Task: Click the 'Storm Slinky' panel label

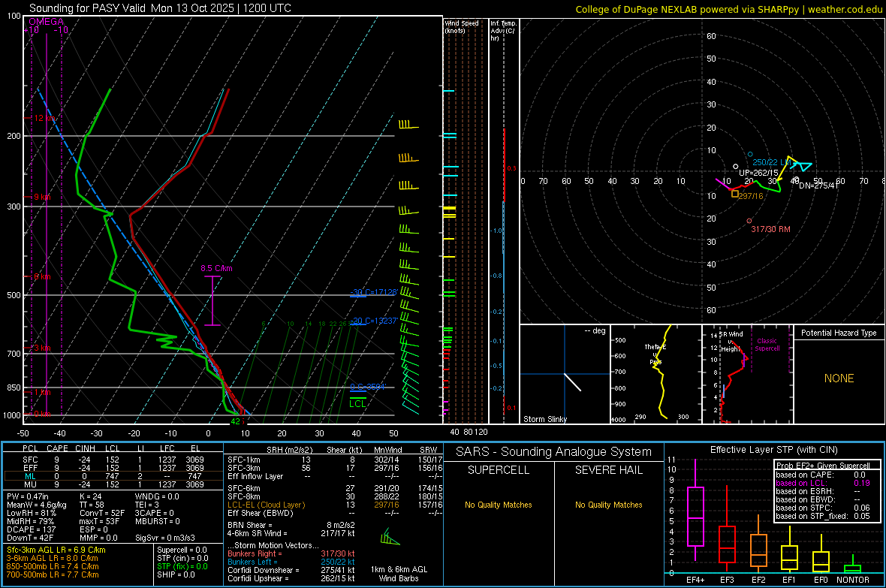Action: [545, 419]
